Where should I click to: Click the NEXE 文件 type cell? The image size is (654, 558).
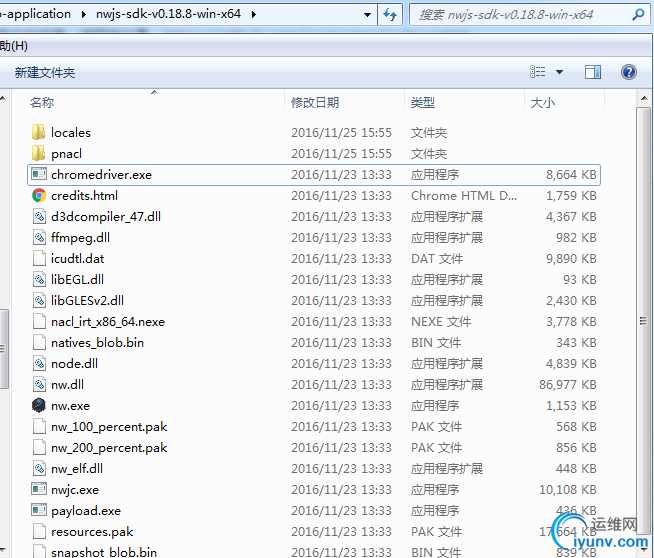point(441,322)
